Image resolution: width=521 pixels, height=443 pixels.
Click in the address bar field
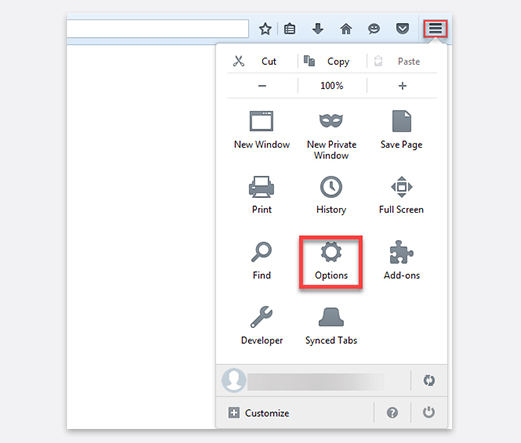tap(157, 29)
